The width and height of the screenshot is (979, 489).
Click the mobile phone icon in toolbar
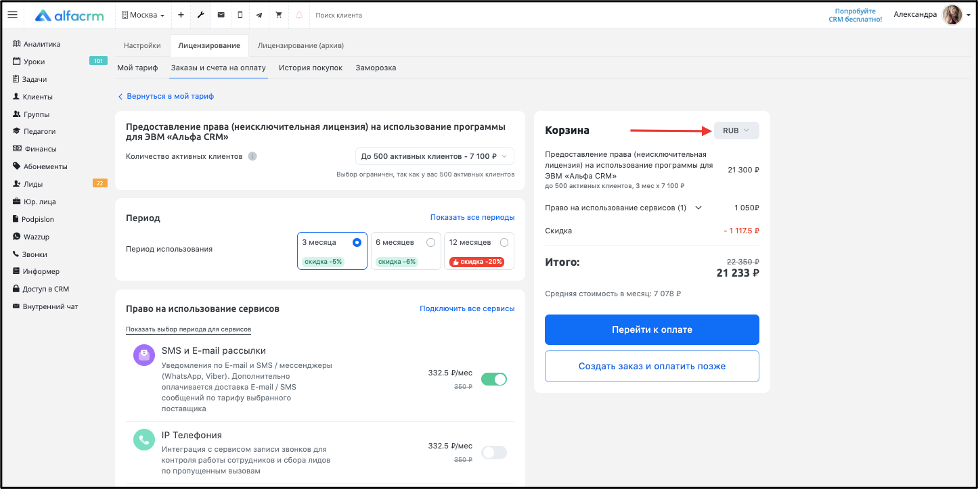(x=240, y=15)
